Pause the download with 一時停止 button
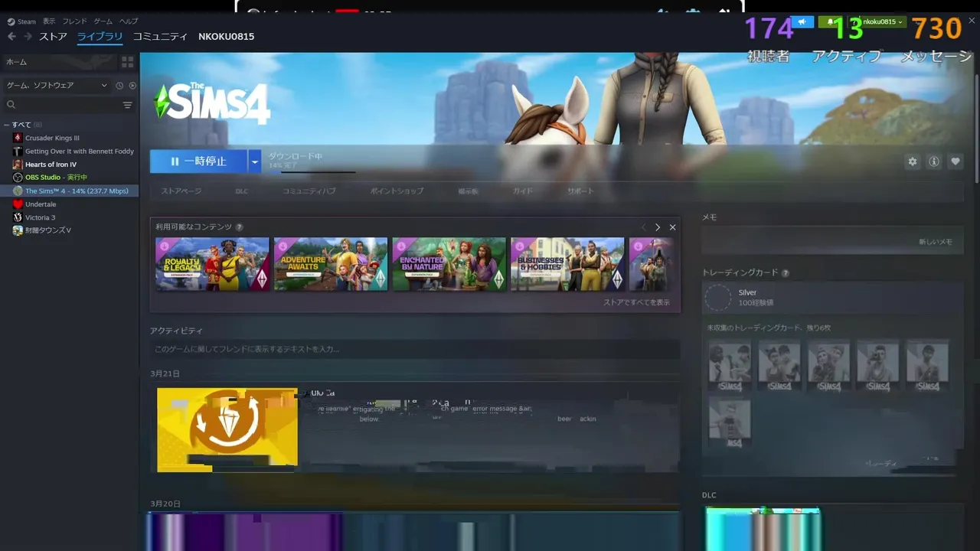This screenshot has width=980, height=551. click(x=199, y=161)
